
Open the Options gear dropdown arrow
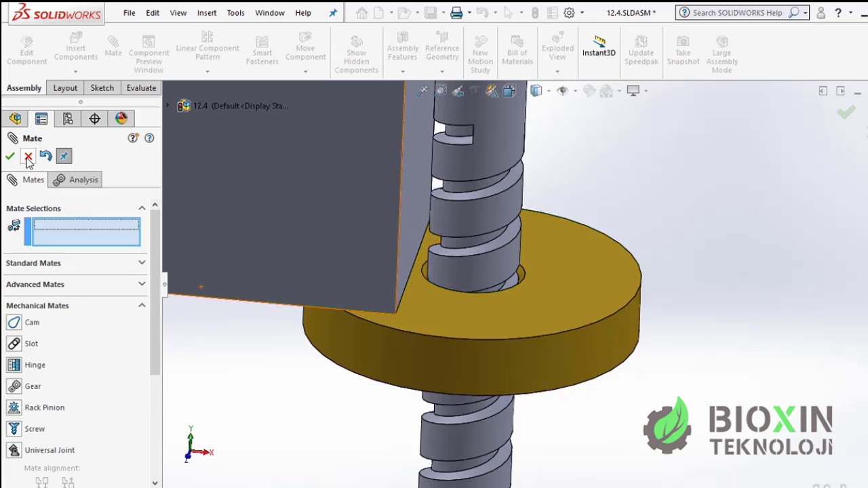[x=582, y=13]
